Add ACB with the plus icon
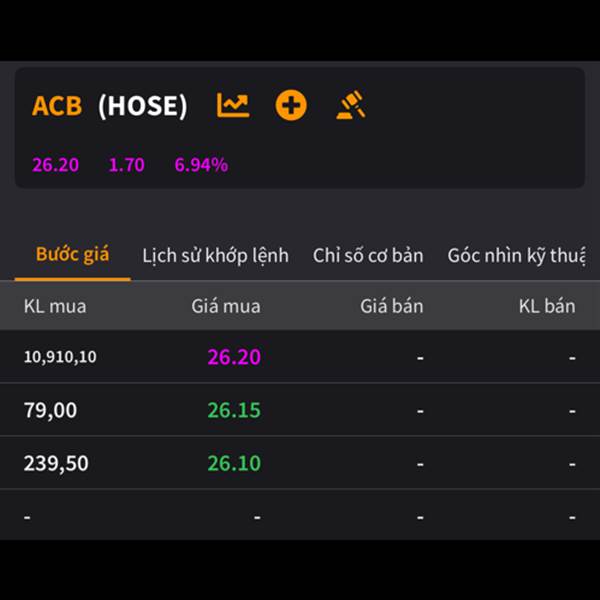Image resolution: width=600 pixels, height=600 pixels. pyautogui.click(x=291, y=105)
